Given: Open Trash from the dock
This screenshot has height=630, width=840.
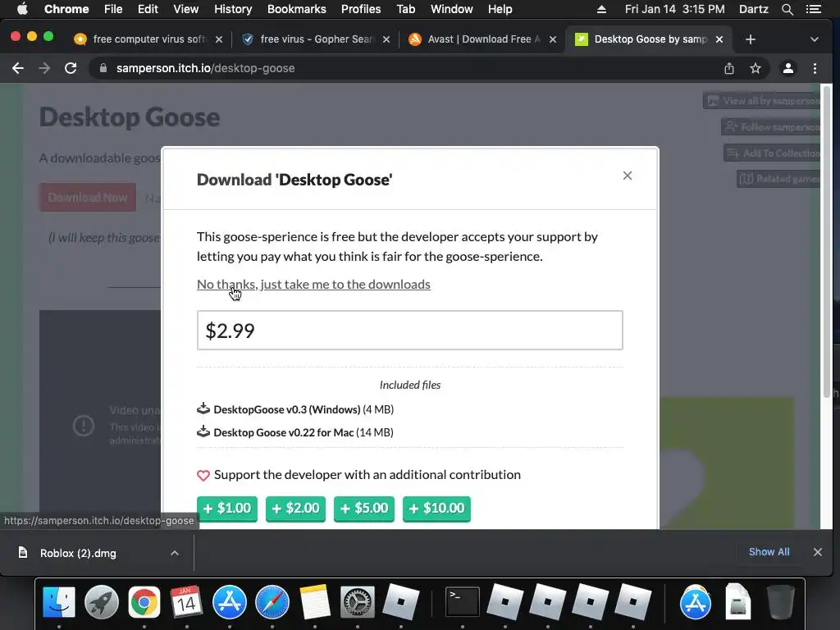Looking at the screenshot, I should coord(781,602).
